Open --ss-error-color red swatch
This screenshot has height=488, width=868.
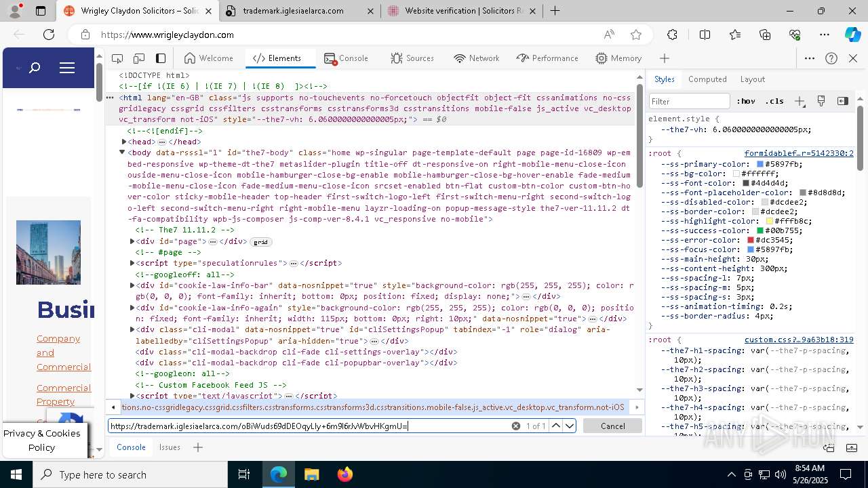click(x=750, y=240)
